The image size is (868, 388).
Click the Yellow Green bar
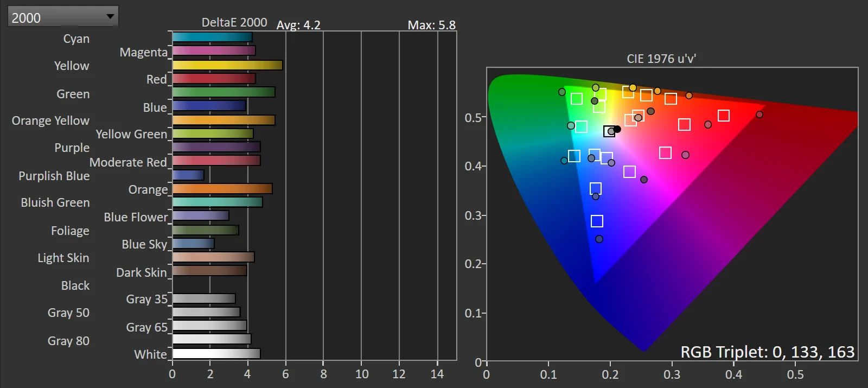click(x=213, y=133)
